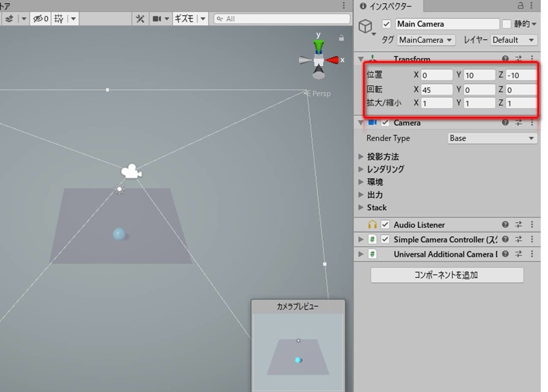
Task: Select the gray plane in the scene
Action: click(x=121, y=226)
